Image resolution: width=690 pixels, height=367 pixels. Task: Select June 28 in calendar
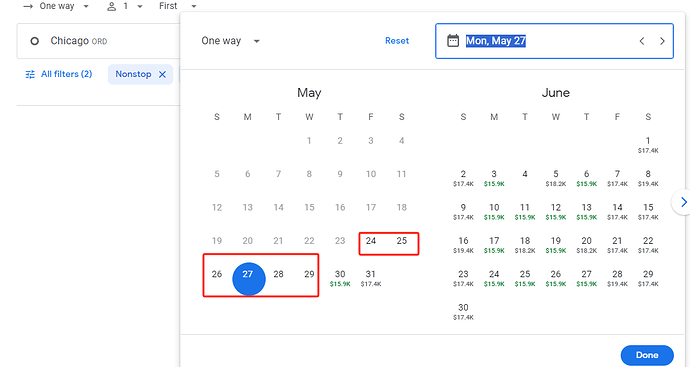pyautogui.click(x=617, y=278)
